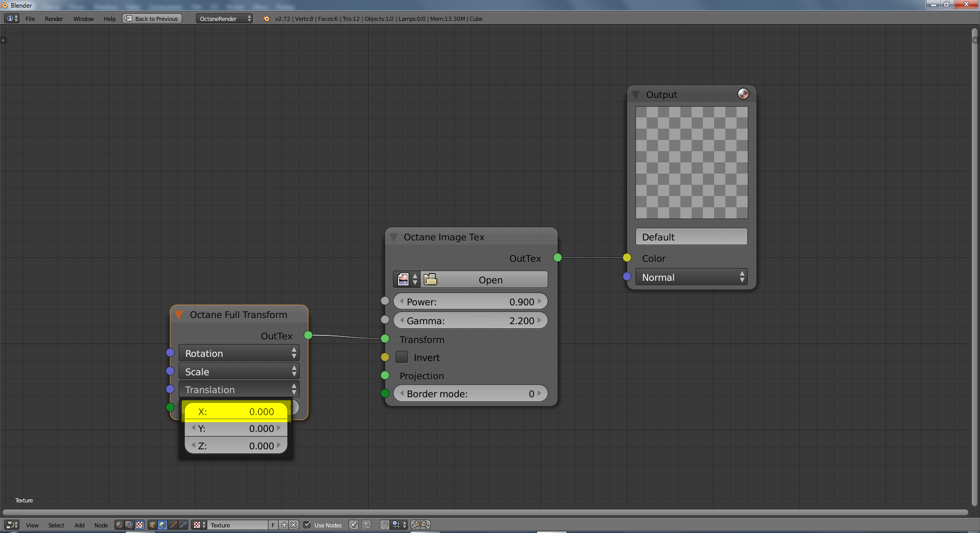Unlink the Texture datablock
Image resolution: width=980 pixels, height=533 pixels.
click(293, 525)
